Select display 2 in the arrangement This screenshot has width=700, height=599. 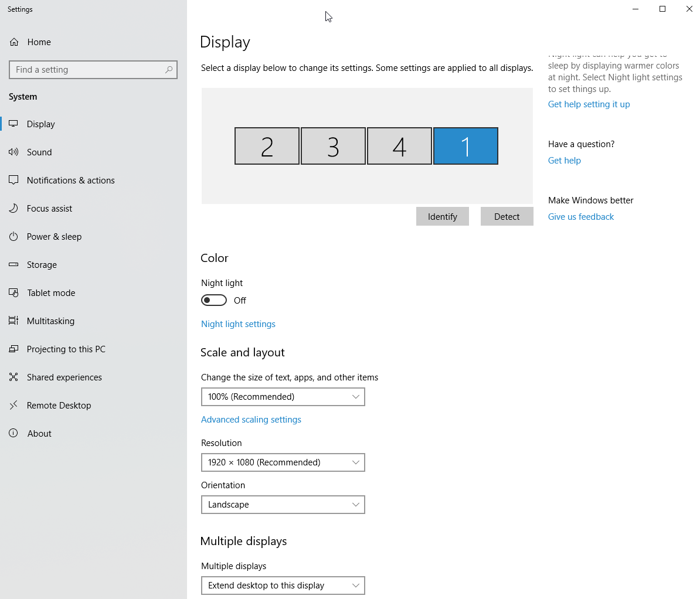[x=267, y=146]
